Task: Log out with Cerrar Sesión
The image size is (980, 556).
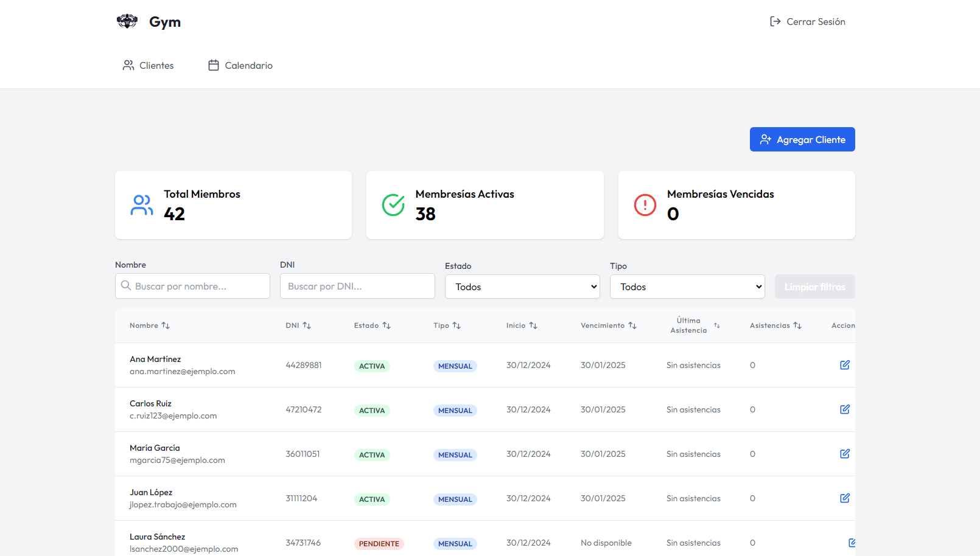Action: (808, 22)
